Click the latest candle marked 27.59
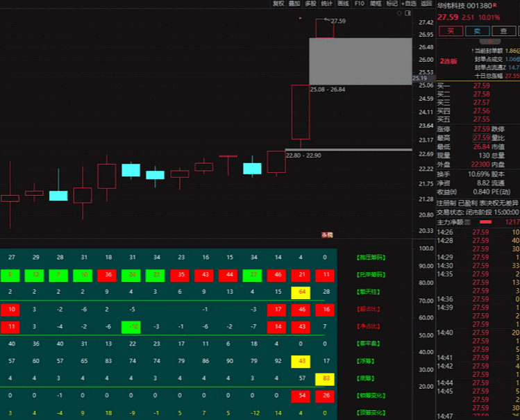Screen dimensions: 520x420 (325, 28)
